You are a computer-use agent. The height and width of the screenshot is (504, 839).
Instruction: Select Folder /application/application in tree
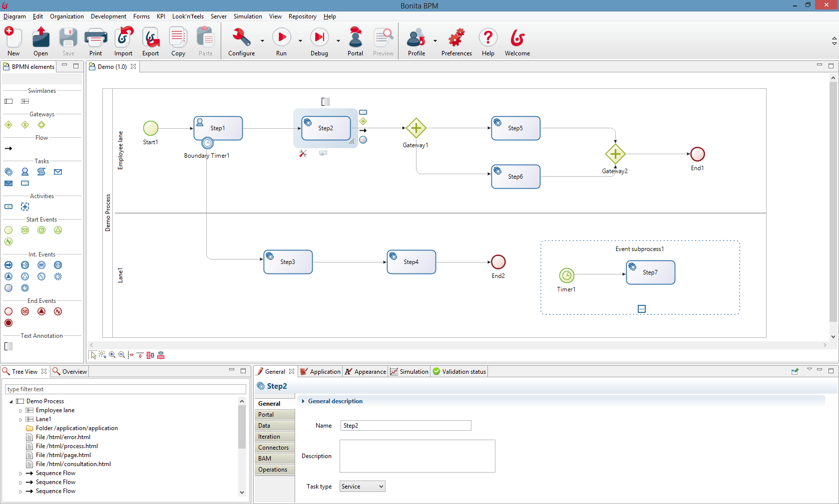(76, 428)
